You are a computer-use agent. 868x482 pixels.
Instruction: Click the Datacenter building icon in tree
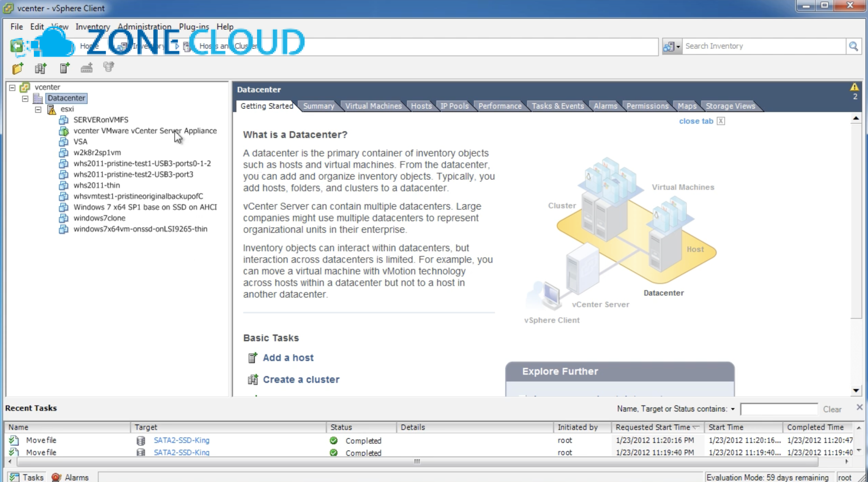[x=38, y=98]
